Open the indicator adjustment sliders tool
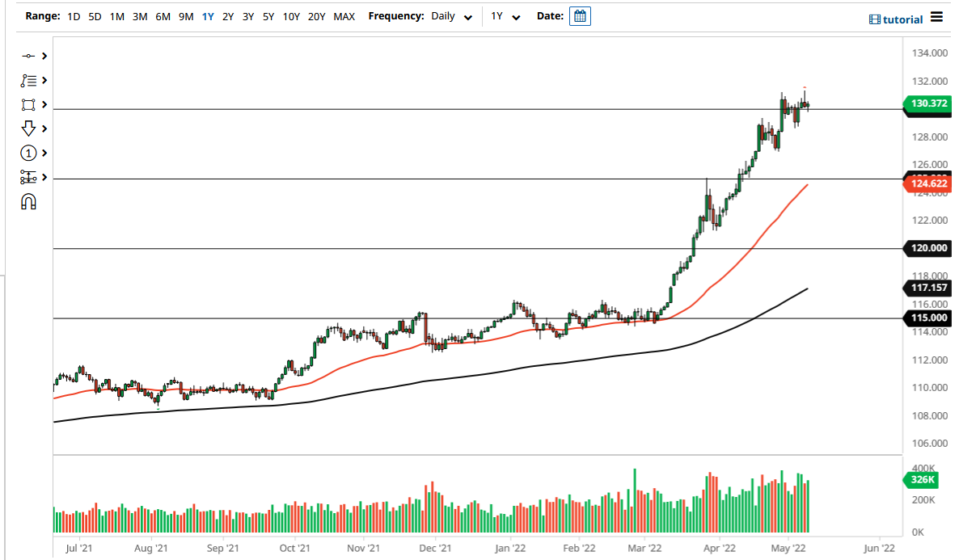 point(28,177)
